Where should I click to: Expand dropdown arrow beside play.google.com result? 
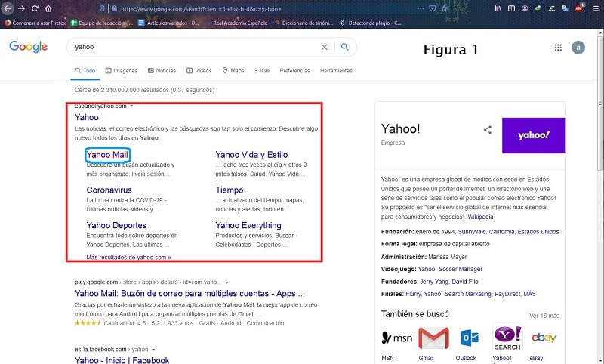click(227, 282)
